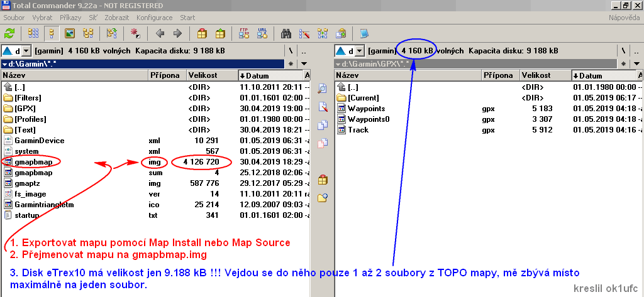Open the [GPX] folder in left panel

click(25, 109)
